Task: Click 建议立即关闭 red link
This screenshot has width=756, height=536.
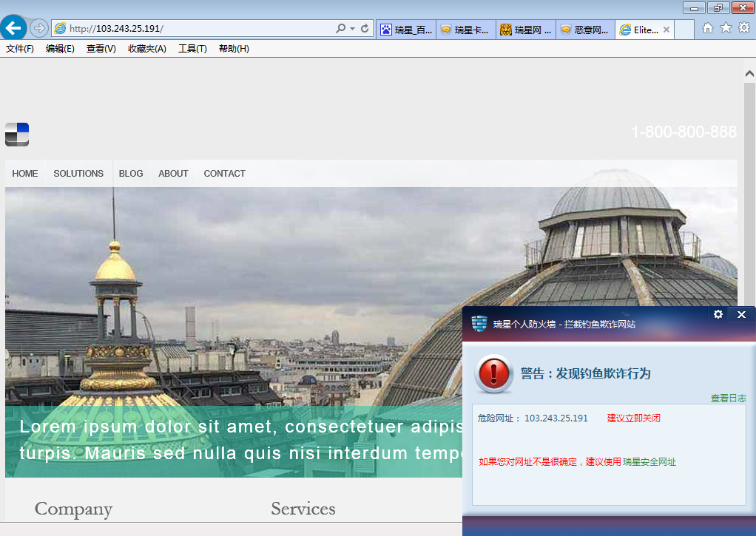Action: [633, 418]
